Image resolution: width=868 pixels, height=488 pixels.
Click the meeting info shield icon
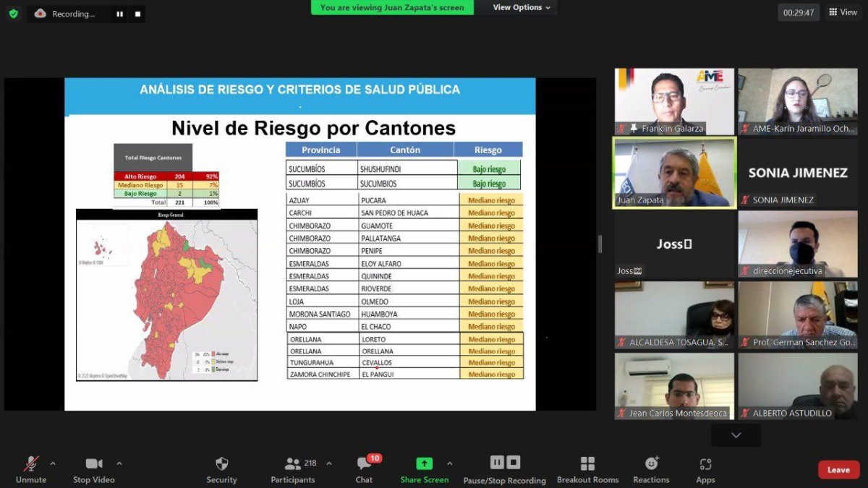tap(13, 13)
